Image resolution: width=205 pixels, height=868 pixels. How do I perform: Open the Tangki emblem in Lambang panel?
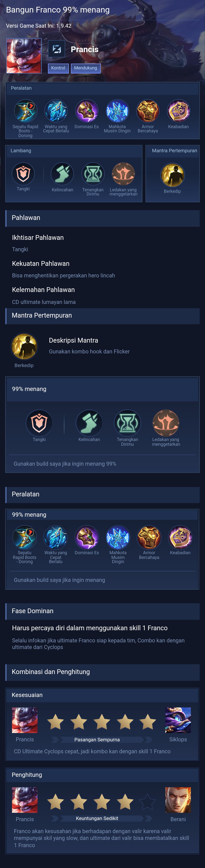[23, 174]
